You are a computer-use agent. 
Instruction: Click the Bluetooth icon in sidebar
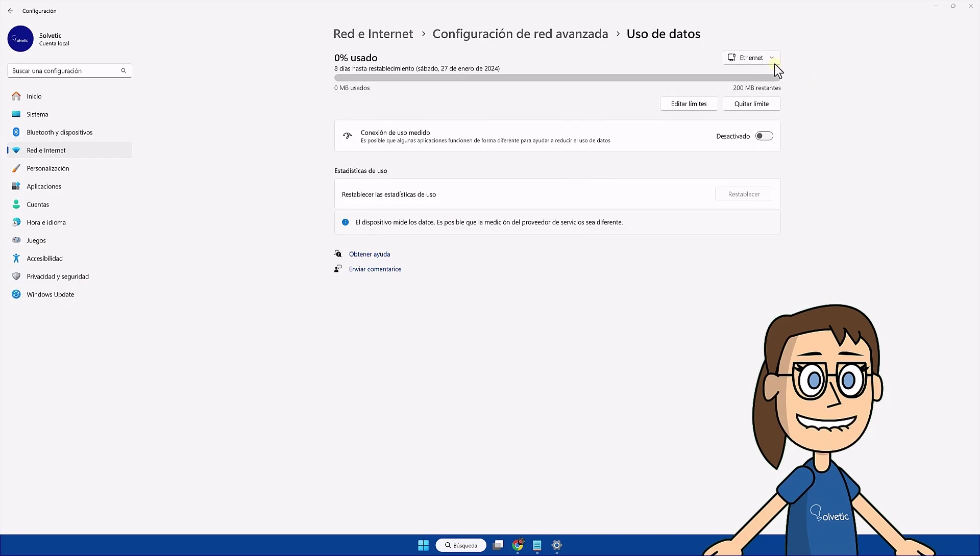pyautogui.click(x=16, y=132)
